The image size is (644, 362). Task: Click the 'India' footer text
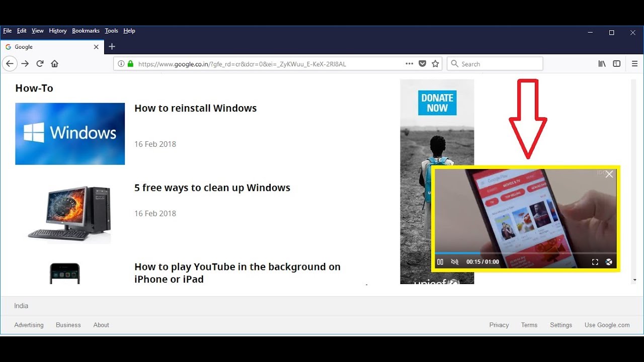tap(21, 306)
